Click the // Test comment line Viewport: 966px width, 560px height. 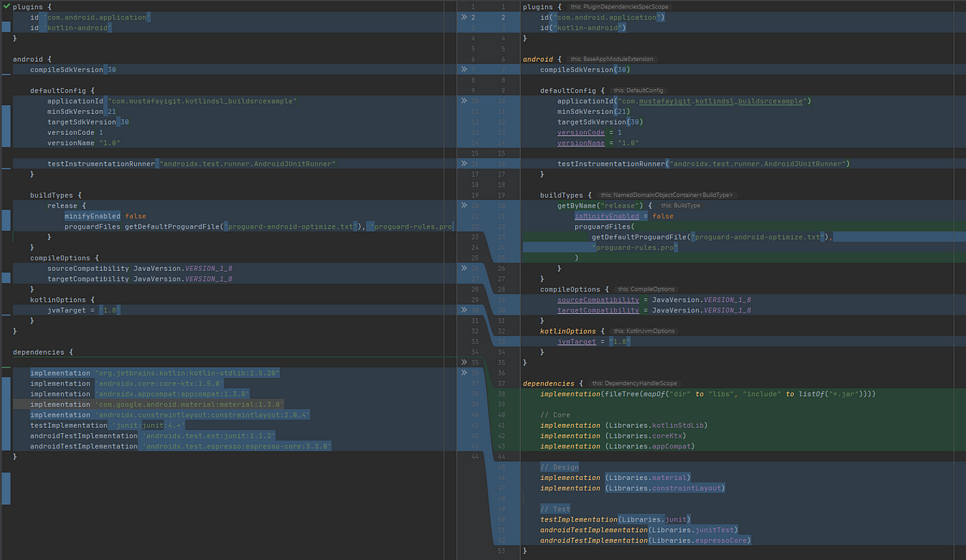point(555,509)
